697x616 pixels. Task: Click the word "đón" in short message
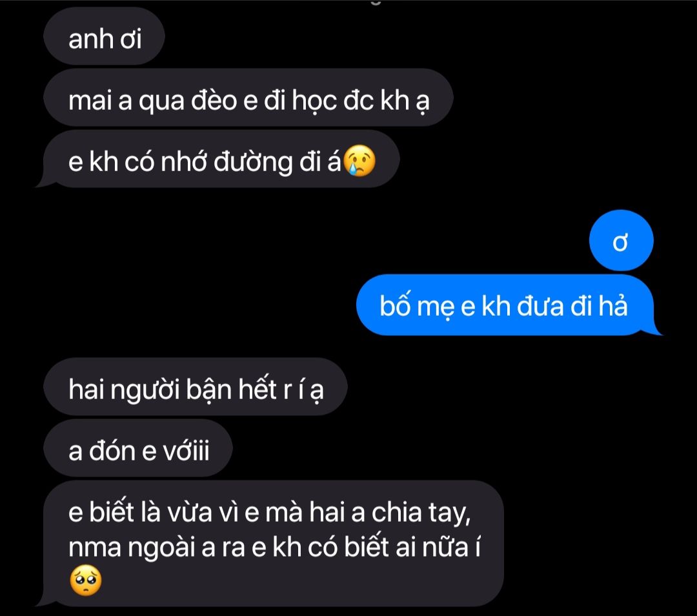tap(112, 451)
